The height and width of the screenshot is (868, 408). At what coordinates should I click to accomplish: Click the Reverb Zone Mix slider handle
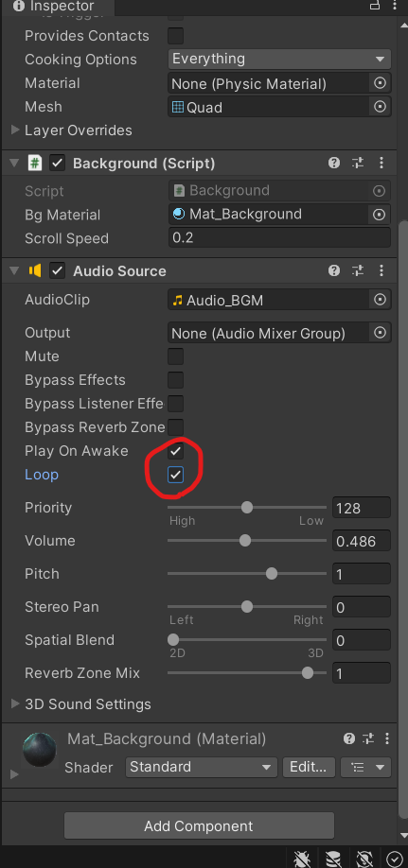click(x=307, y=672)
